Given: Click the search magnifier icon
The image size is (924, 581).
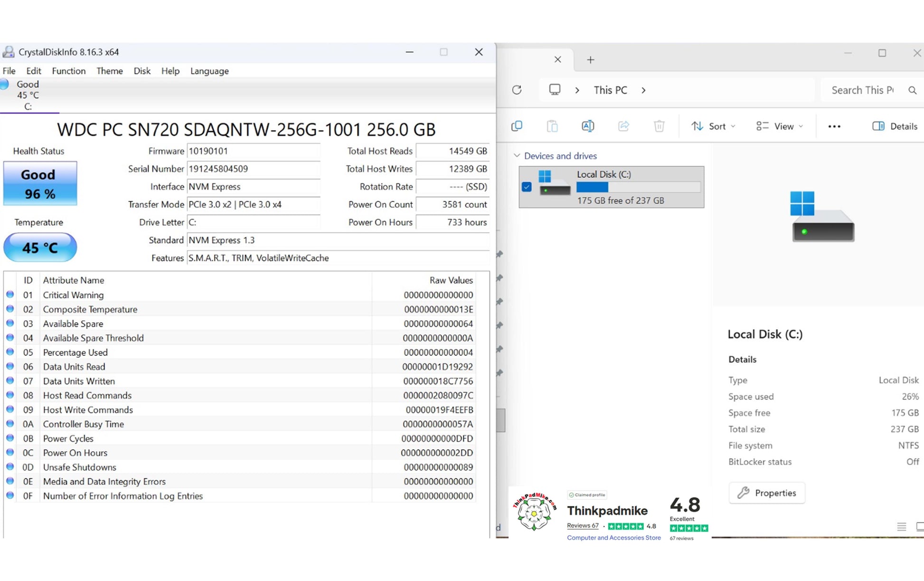Looking at the screenshot, I should pyautogui.click(x=912, y=90).
